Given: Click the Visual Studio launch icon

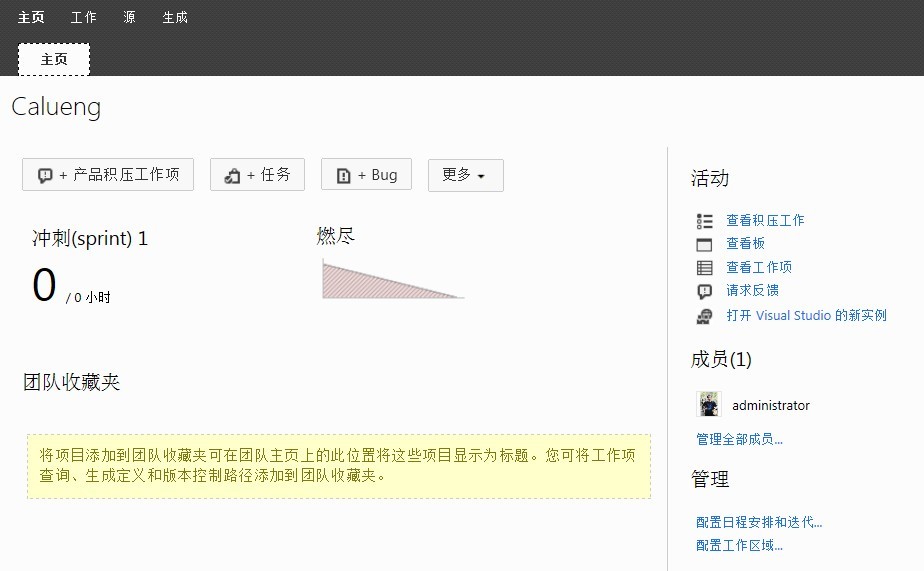Looking at the screenshot, I should (704, 316).
